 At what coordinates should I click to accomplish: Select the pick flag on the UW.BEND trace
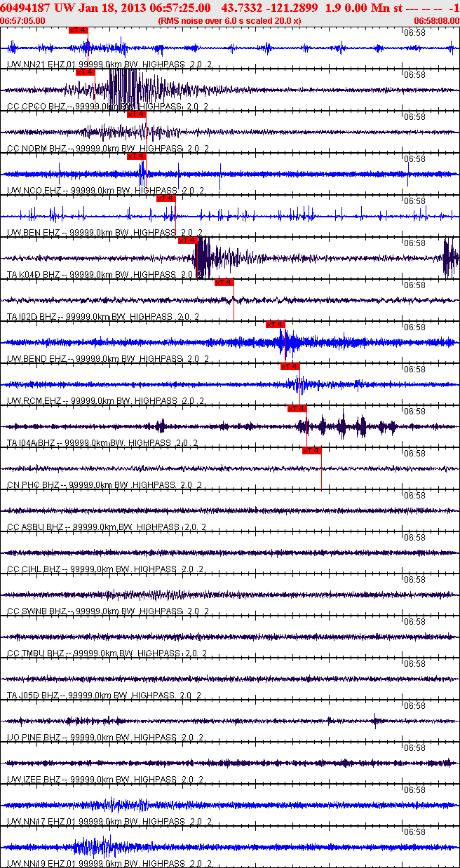click(x=276, y=325)
